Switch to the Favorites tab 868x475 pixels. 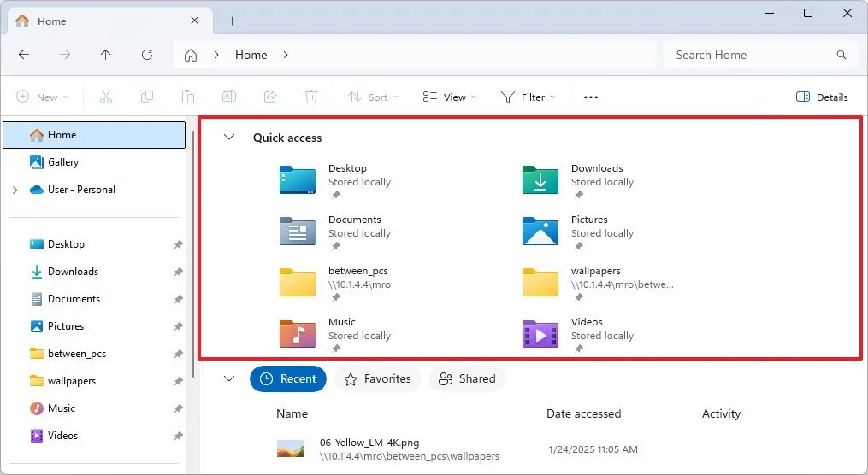coord(377,378)
